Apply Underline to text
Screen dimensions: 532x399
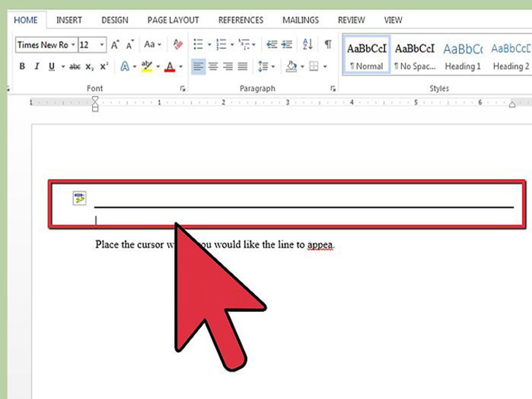tap(52, 66)
